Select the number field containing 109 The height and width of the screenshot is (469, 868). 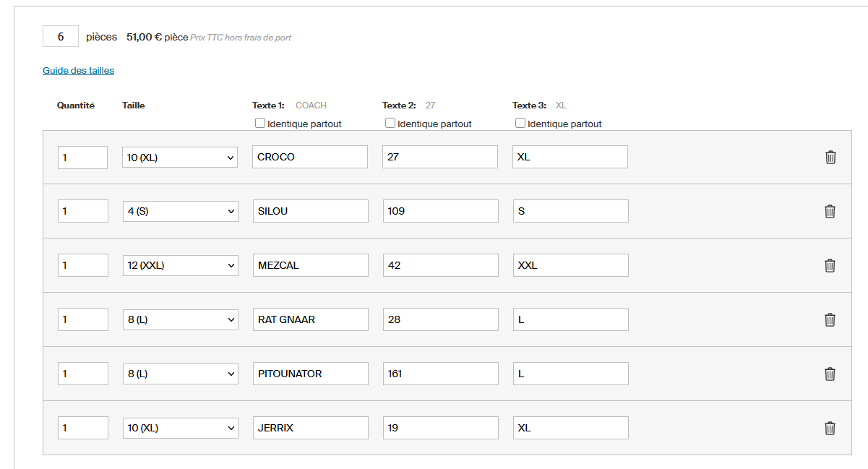[440, 211]
